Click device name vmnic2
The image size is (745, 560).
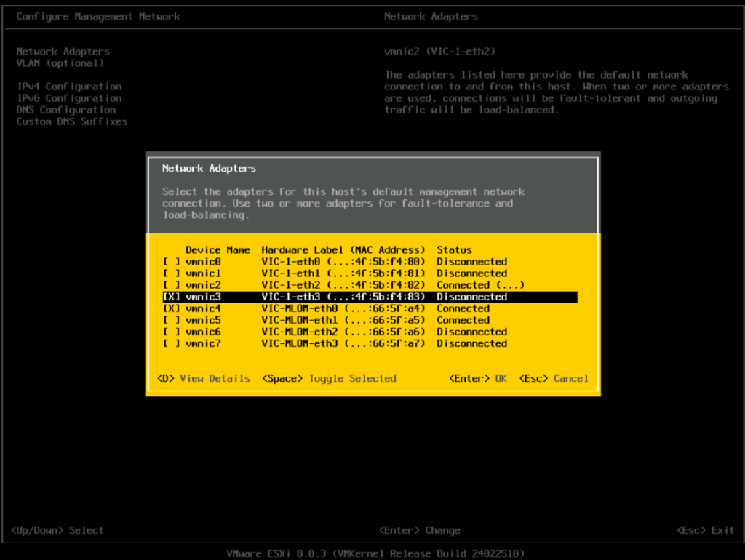[x=204, y=285]
